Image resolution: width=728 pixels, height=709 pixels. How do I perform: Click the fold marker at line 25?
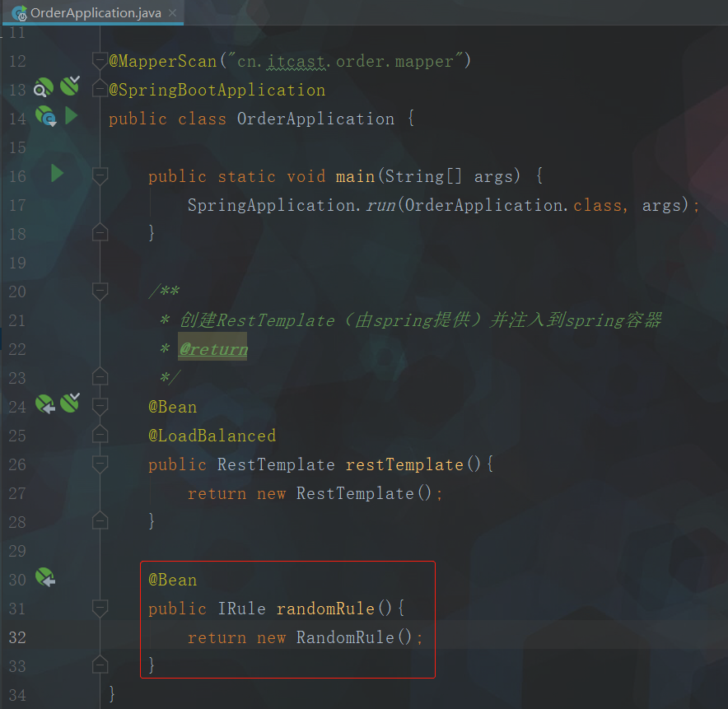(x=100, y=434)
